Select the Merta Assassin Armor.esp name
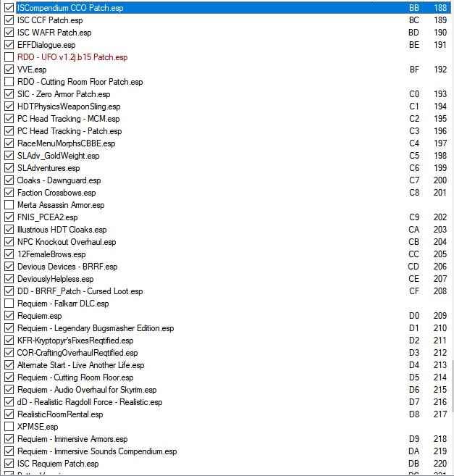Viewport: 454px width, 476px height. click(61, 205)
